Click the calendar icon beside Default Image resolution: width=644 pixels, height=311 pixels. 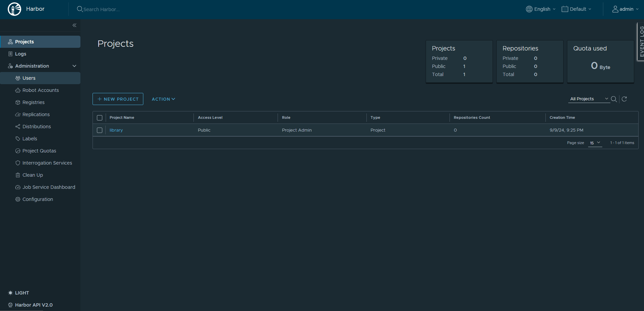(565, 9)
